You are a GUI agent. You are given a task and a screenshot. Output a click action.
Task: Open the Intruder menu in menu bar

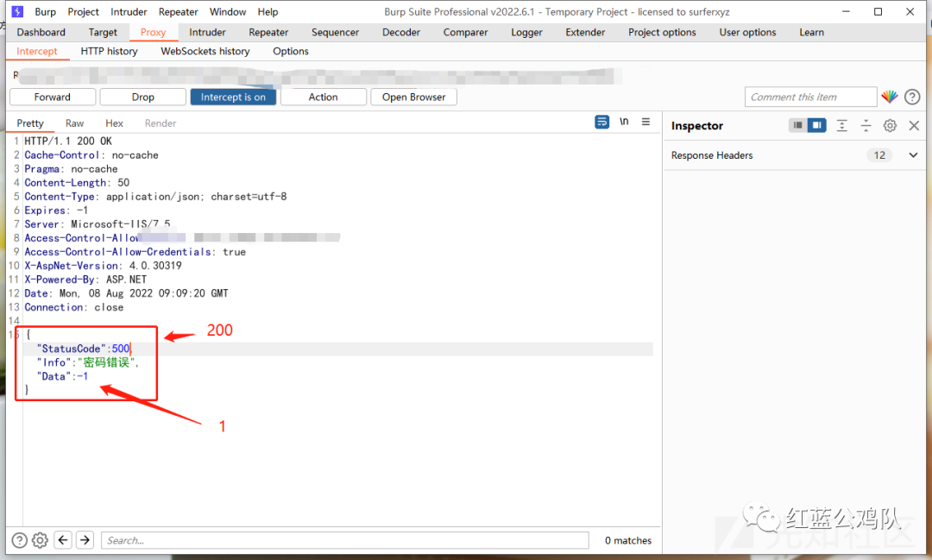click(129, 12)
